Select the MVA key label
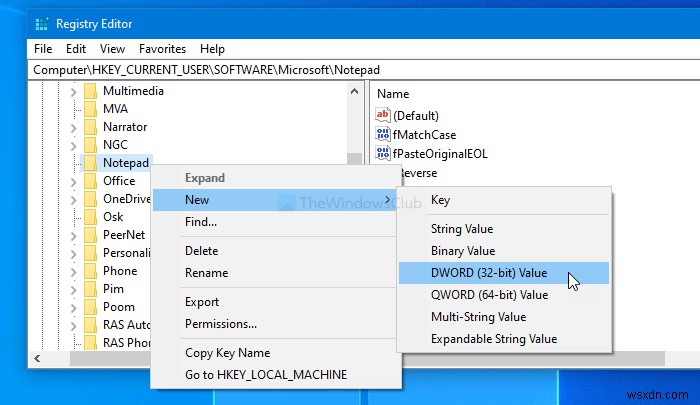The image size is (700, 405). [115, 109]
